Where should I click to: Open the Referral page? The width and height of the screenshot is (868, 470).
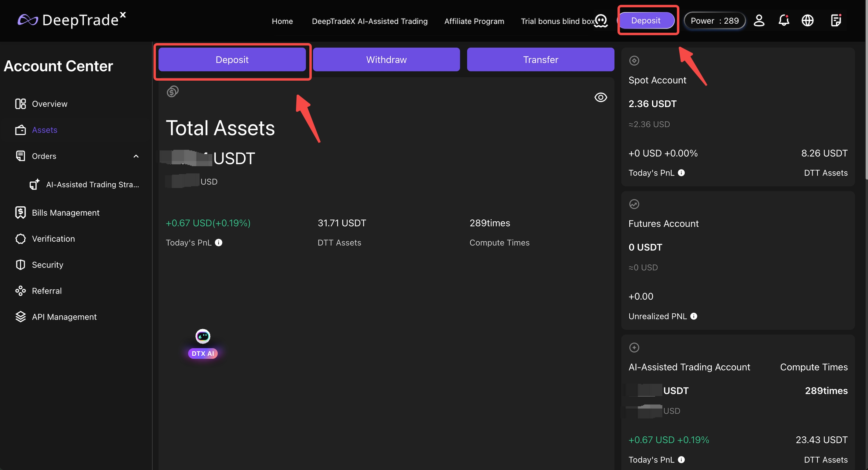tap(47, 291)
